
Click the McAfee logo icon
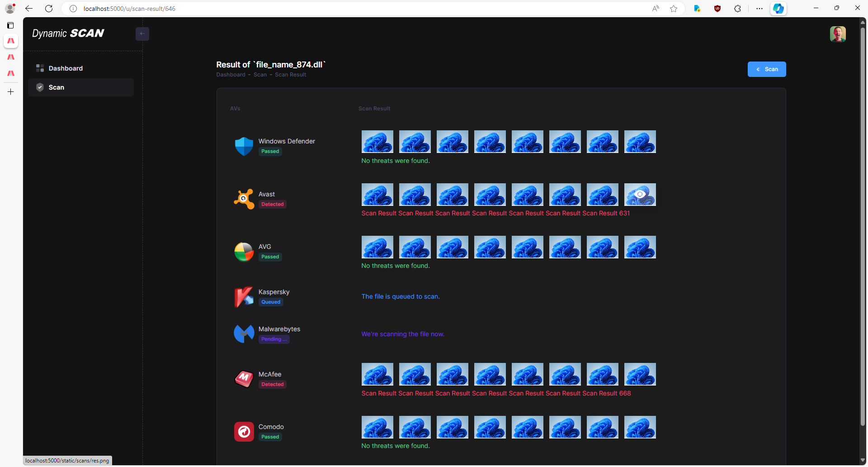(244, 379)
